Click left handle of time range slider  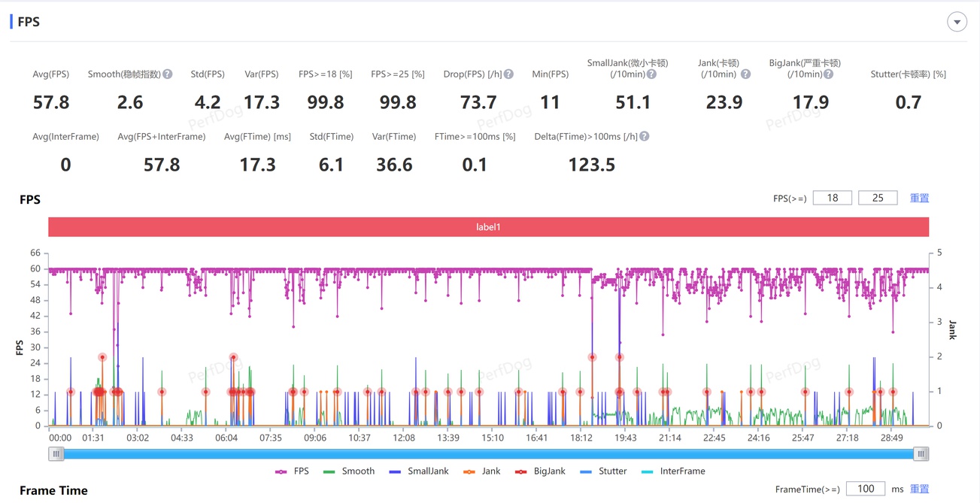[56, 454]
